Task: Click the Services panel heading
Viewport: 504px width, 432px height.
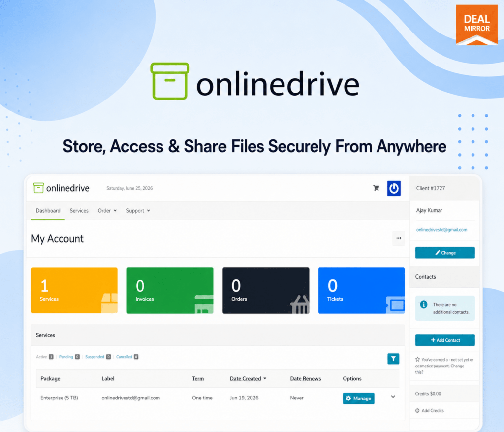Action: pos(45,335)
